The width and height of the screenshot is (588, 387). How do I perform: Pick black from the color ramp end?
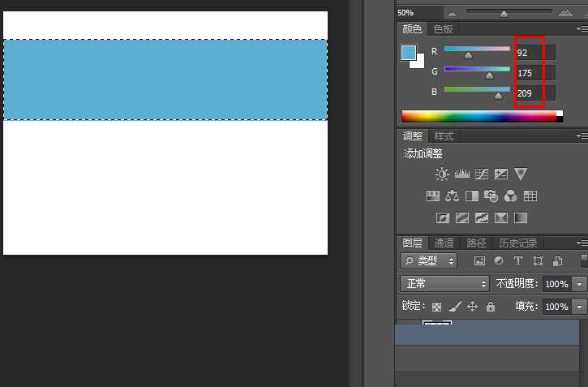560,119
